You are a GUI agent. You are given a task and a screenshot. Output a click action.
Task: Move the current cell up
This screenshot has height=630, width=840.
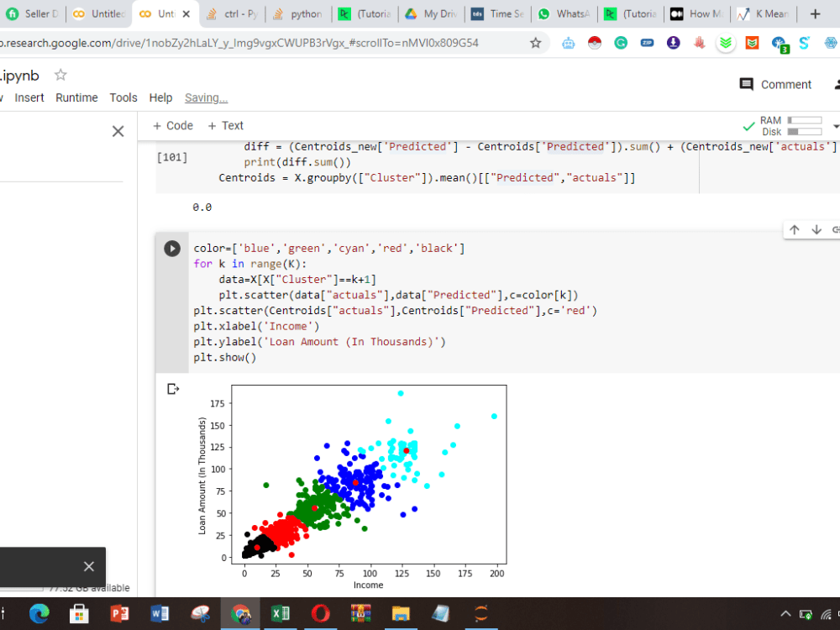click(x=795, y=229)
